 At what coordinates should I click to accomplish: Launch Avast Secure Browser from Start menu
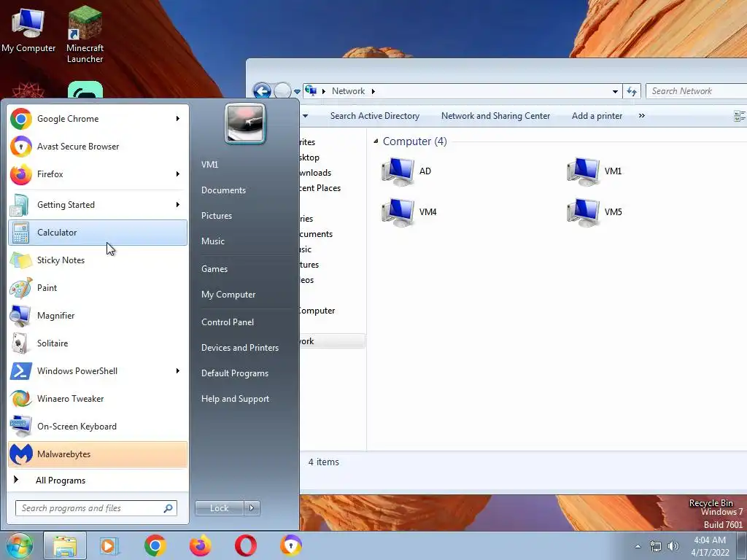click(x=98, y=146)
